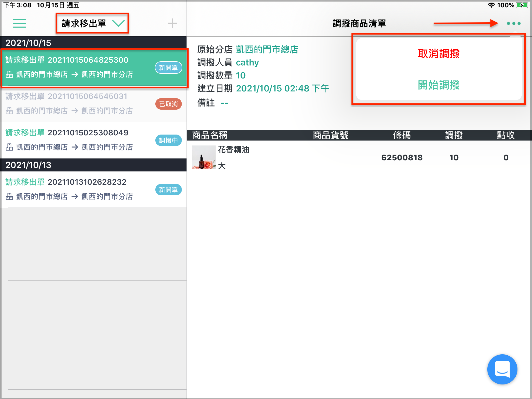
Task: Tap the store icon on order 20211013102628232
Action: pos(9,196)
